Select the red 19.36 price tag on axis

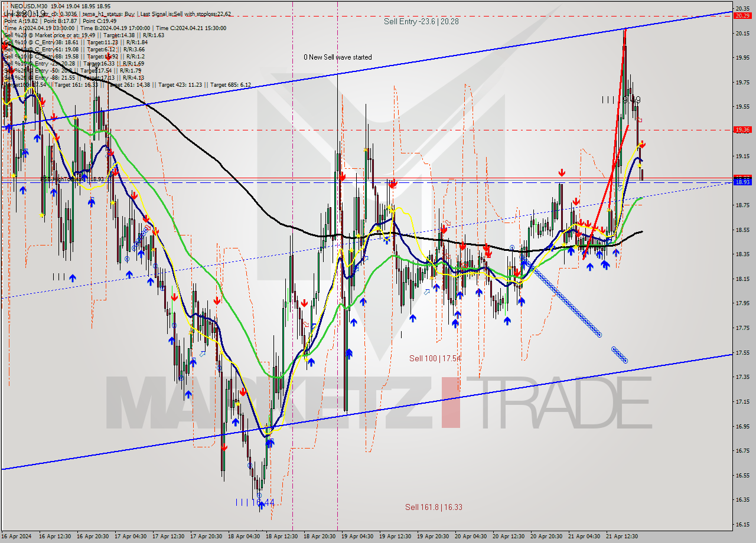click(x=742, y=130)
